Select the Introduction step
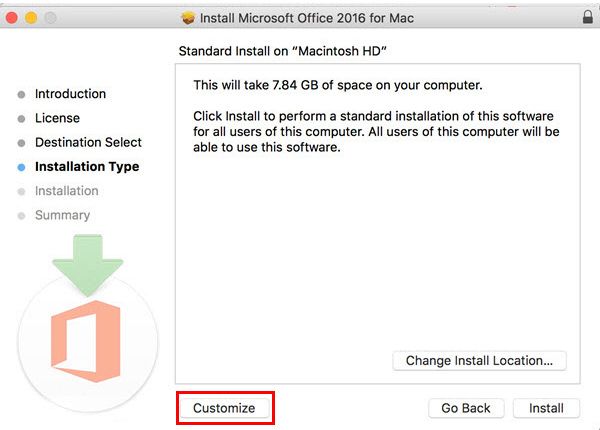This screenshot has width=600, height=430. [70, 94]
